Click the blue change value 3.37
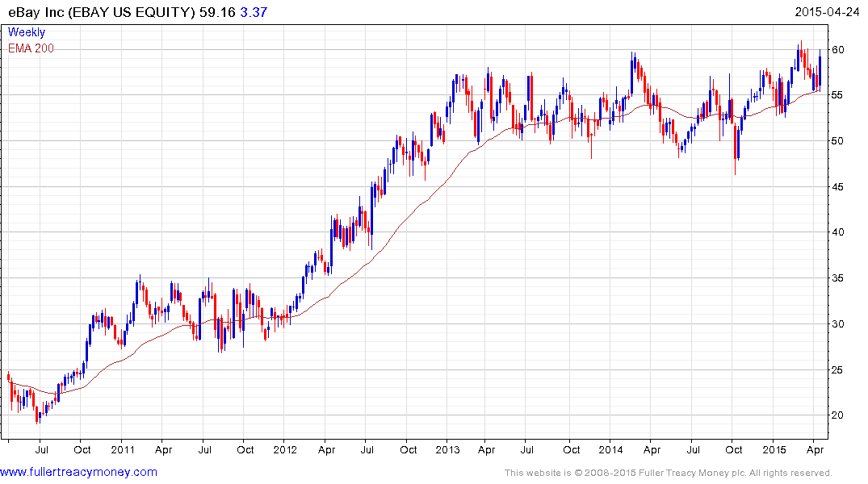This screenshot has height=484, width=868. pyautogui.click(x=254, y=12)
